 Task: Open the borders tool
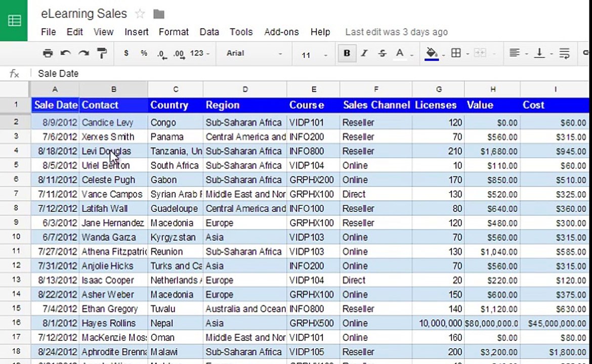[456, 53]
